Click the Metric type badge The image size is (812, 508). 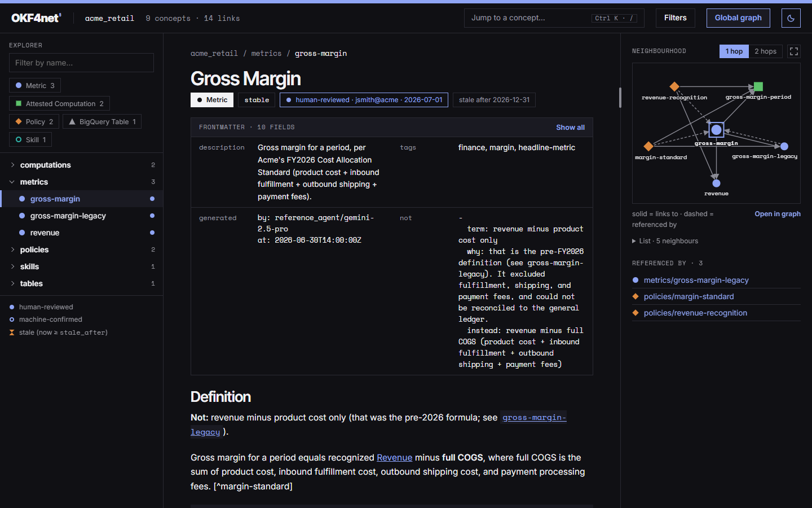(212, 100)
